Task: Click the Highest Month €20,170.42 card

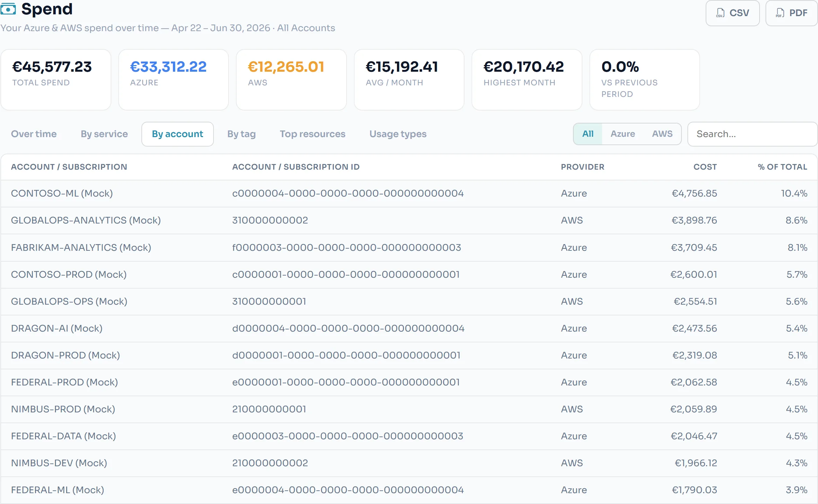Action: [x=527, y=80]
